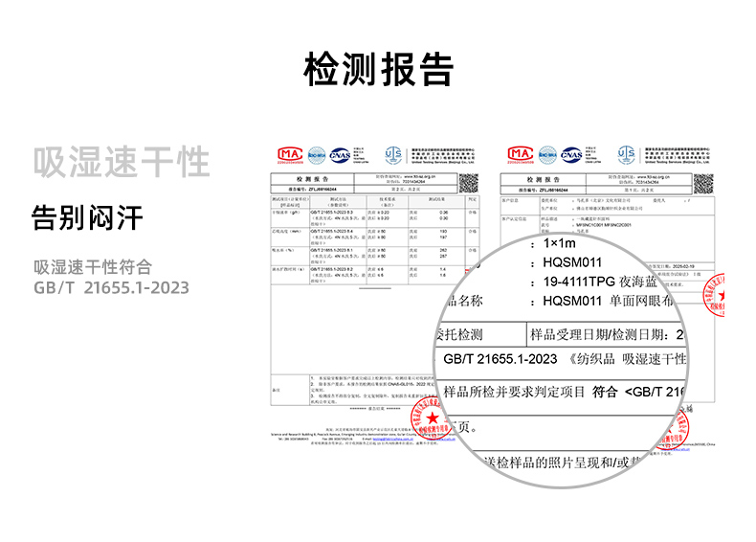
Task: Click the 检测报告 main heading
Action: (x=378, y=69)
